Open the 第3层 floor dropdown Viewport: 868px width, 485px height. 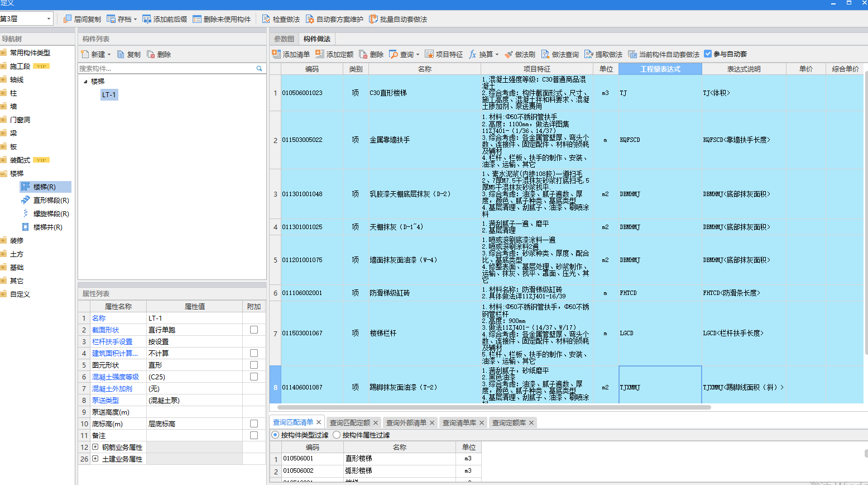click(x=49, y=19)
